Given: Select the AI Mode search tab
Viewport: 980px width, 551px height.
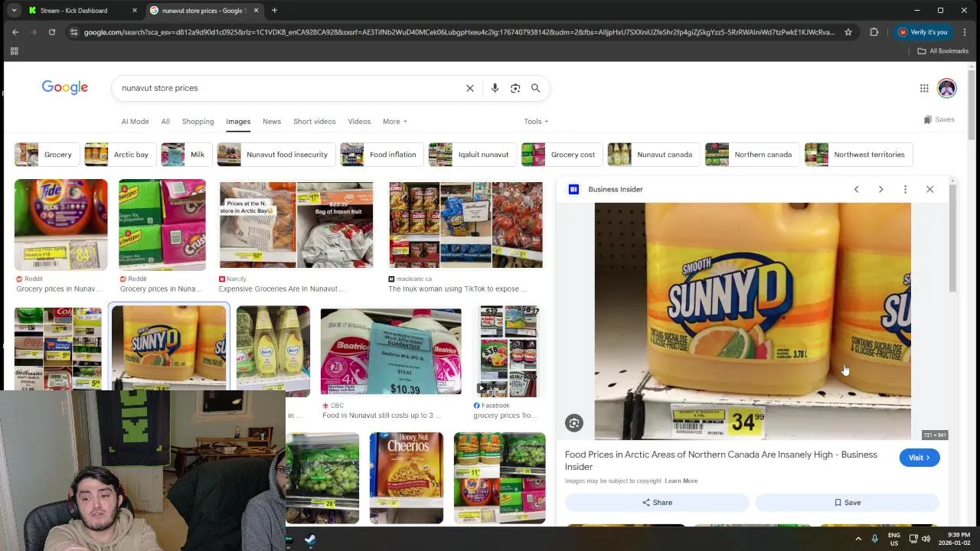Looking at the screenshot, I should click(135, 122).
